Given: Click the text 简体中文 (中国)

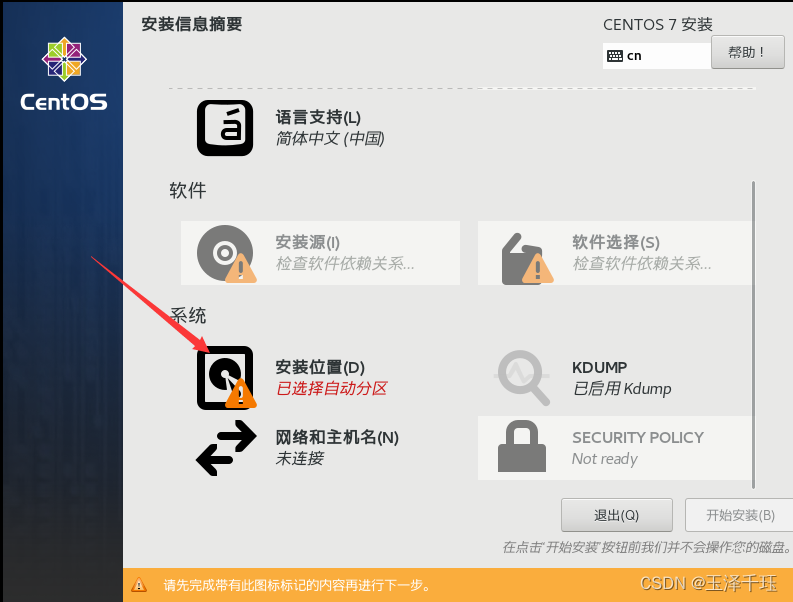Looking at the screenshot, I should click(330, 139).
